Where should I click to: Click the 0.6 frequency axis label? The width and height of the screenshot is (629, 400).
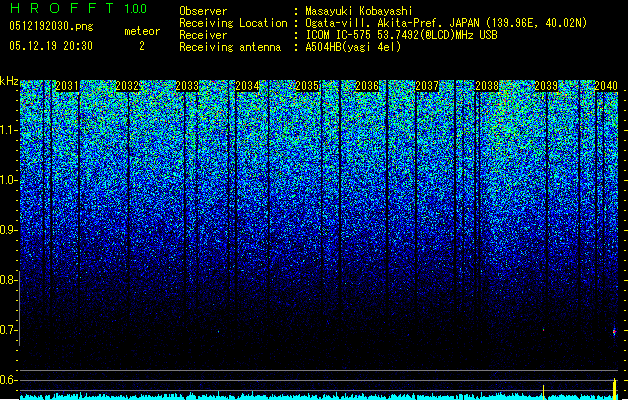[8, 380]
